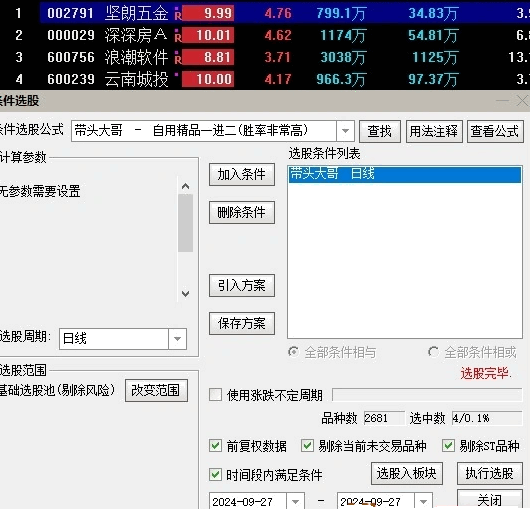The height and width of the screenshot is (509, 530).
Task: Click the end date input field
Action: click(x=376, y=502)
